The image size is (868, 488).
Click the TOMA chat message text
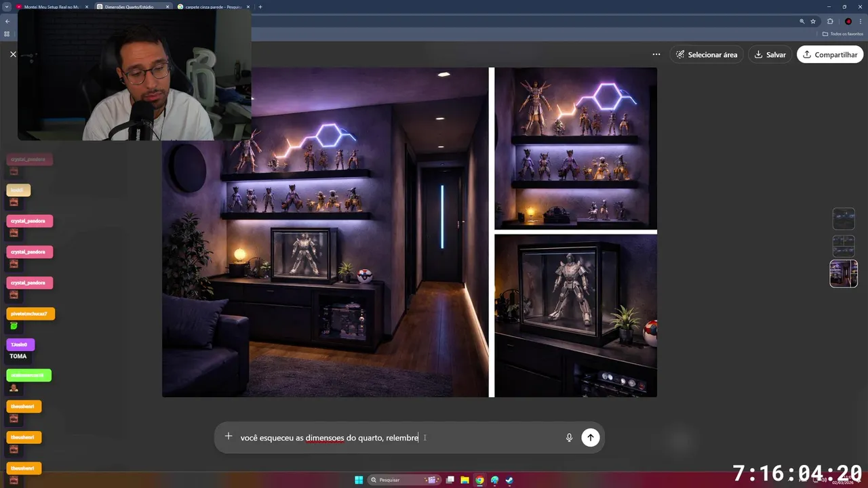[18, 357]
